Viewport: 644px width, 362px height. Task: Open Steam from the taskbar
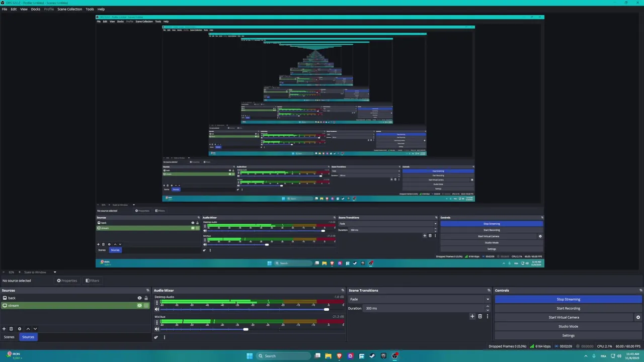click(372, 356)
